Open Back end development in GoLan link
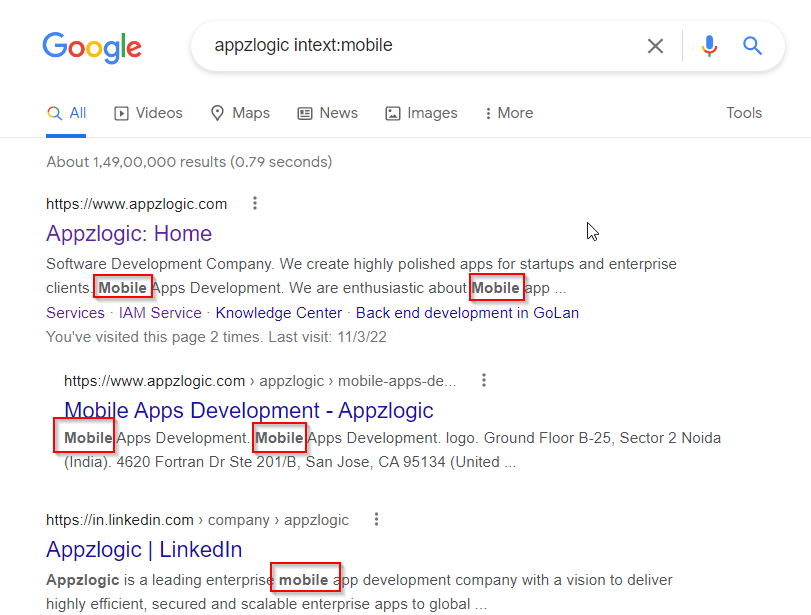 pyautogui.click(x=467, y=313)
